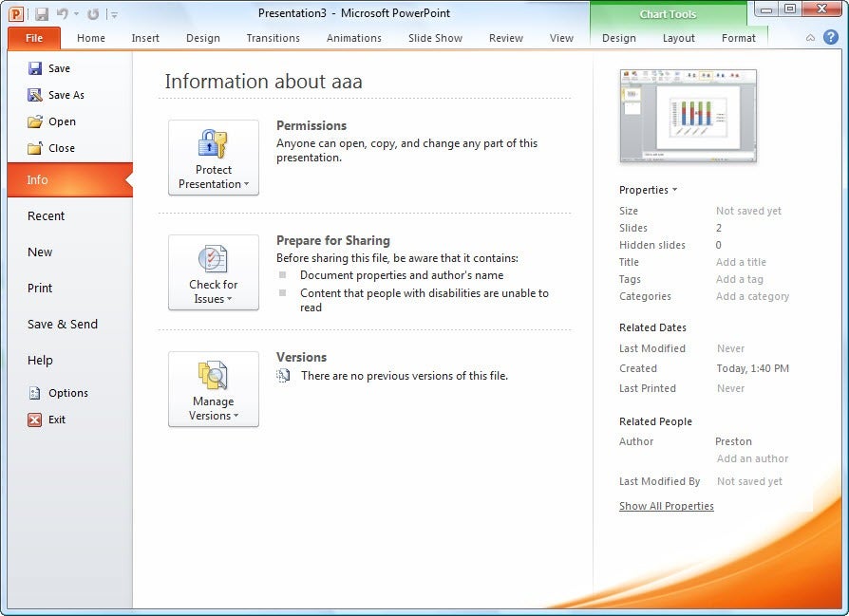This screenshot has height=616, width=849.
Task: Click the Permissions heading
Action: click(x=311, y=125)
